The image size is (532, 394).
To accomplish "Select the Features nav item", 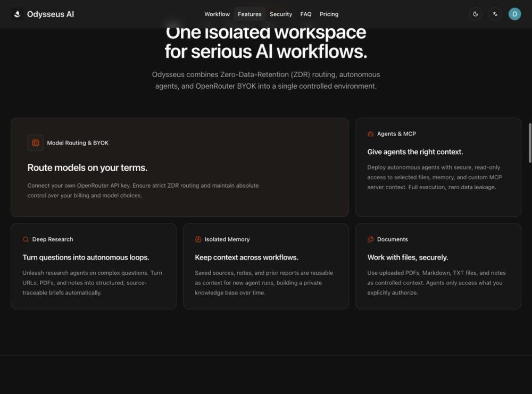I will click(x=250, y=14).
